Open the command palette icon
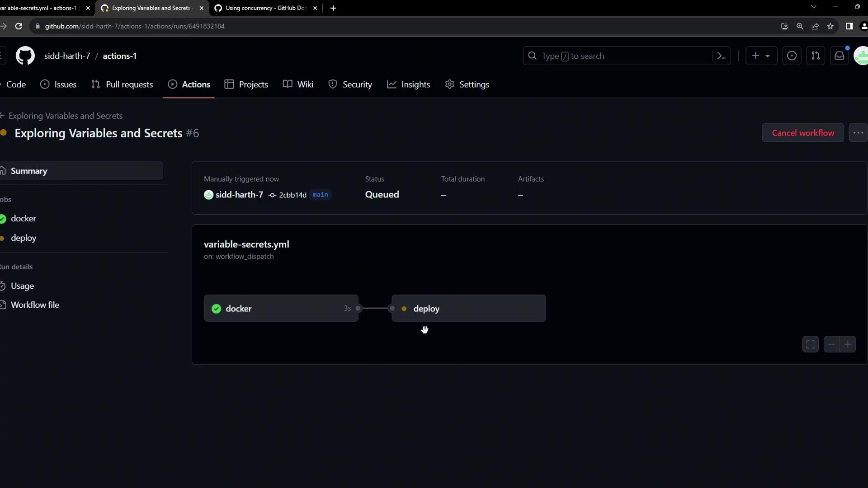Image resolution: width=868 pixels, height=488 pixels. pyautogui.click(x=722, y=56)
